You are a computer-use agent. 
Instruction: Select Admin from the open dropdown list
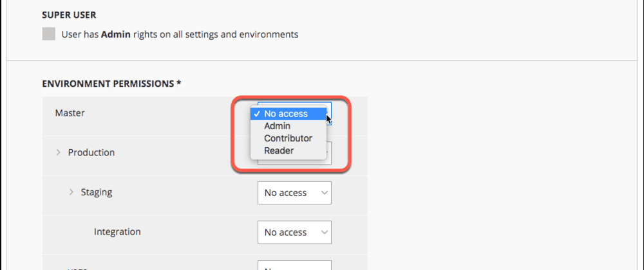pos(278,126)
